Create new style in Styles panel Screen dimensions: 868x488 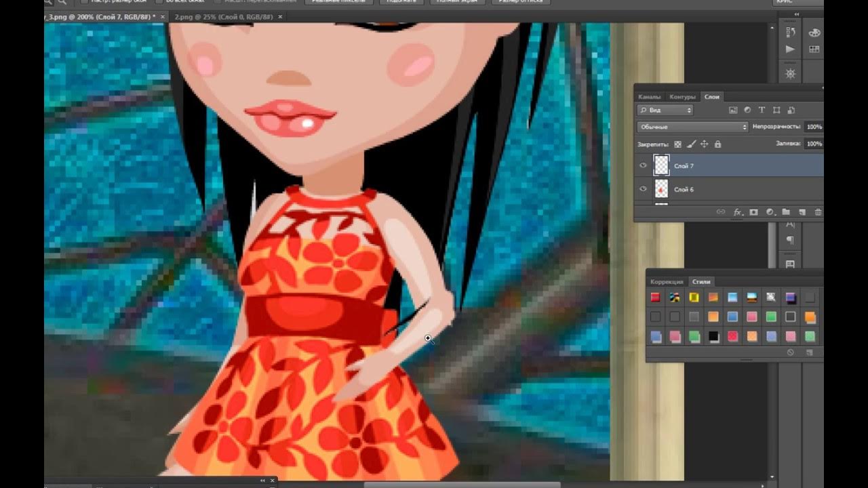(x=810, y=352)
